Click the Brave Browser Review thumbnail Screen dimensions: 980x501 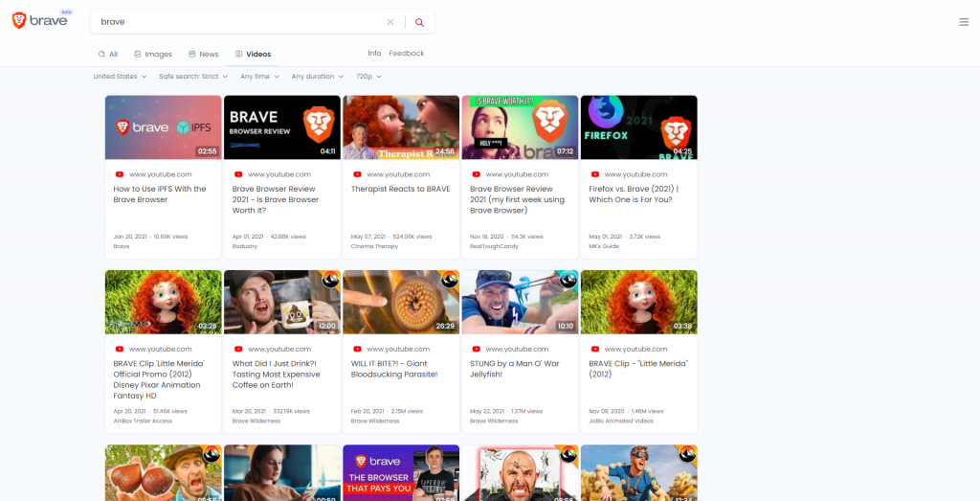pos(281,127)
